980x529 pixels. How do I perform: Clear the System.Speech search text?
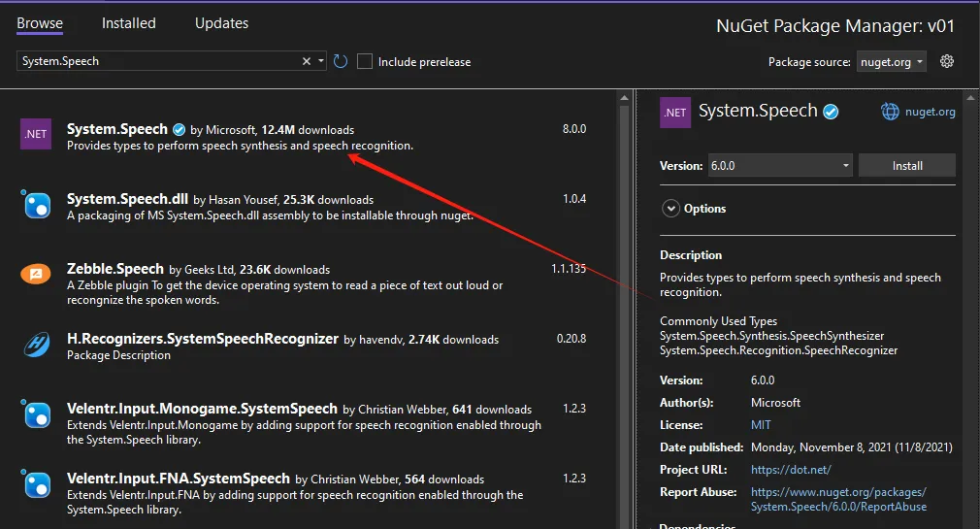point(307,61)
